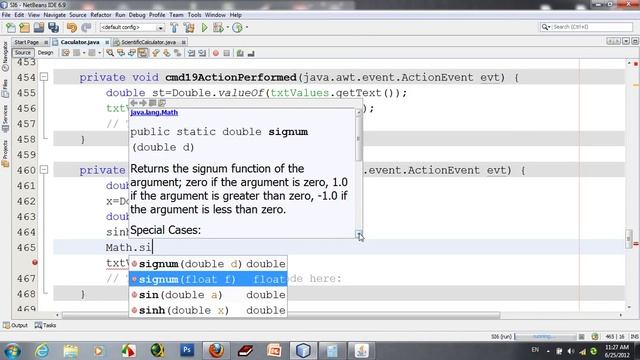Image resolution: width=640 pixels, height=360 pixels.
Task: Select sin(double a) completion item
Action: point(208,295)
